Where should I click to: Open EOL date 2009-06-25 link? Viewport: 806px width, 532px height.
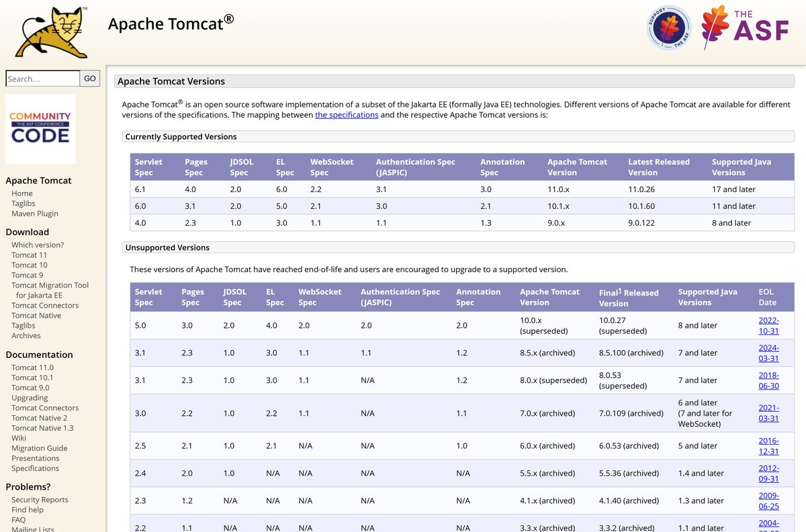pos(769,500)
